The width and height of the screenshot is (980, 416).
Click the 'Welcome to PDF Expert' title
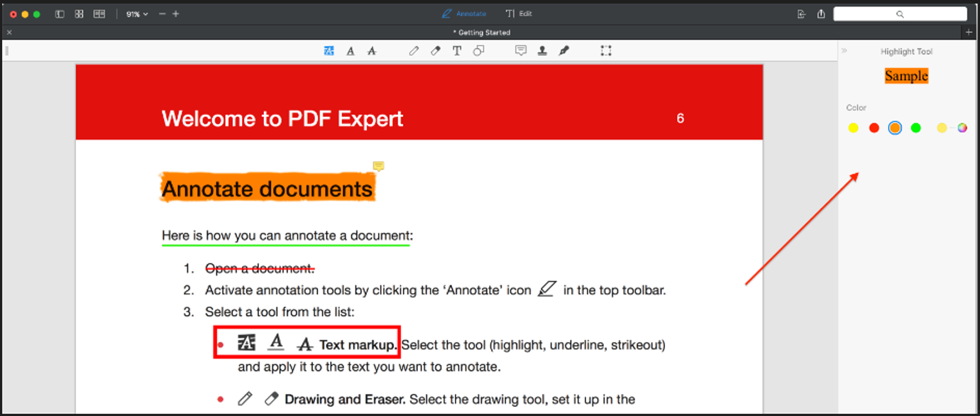coord(282,119)
